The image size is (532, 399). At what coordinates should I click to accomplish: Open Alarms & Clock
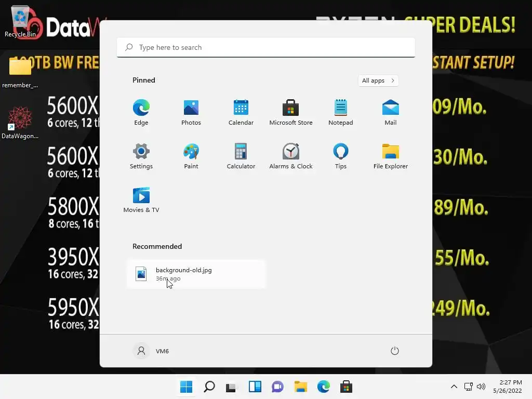tap(291, 156)
